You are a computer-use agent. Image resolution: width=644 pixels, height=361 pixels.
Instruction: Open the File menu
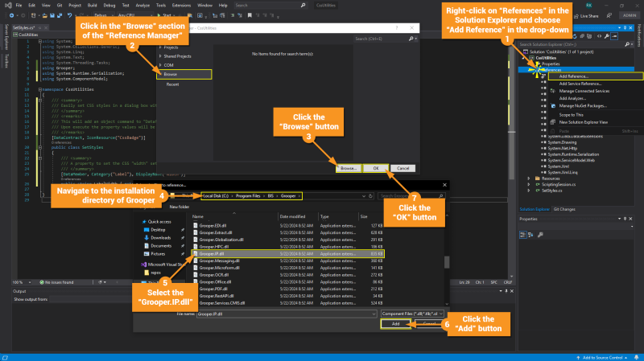tap(19, 6)
